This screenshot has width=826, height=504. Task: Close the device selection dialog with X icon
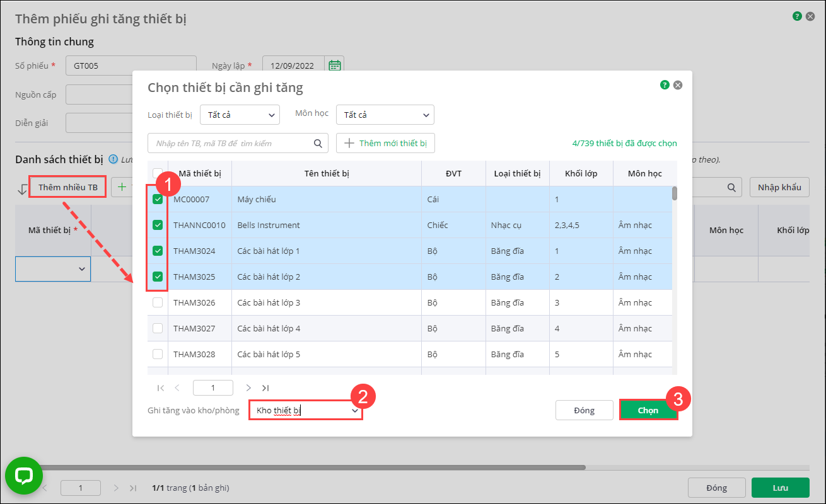pos(678,85)
